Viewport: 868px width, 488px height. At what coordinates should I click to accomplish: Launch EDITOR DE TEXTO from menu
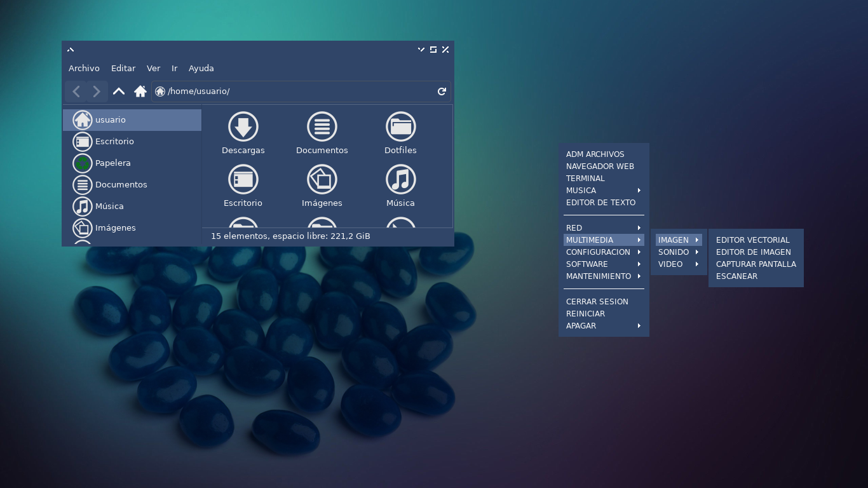[604, 203]
